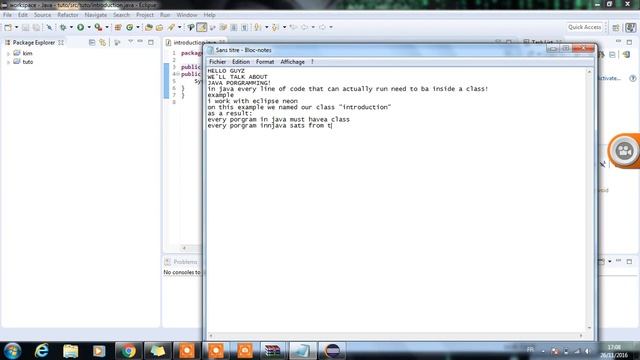This screenshot has width=640, height=360.
Task: Click the volume speaker icon in system tray
Action: [x=588, y=351]
